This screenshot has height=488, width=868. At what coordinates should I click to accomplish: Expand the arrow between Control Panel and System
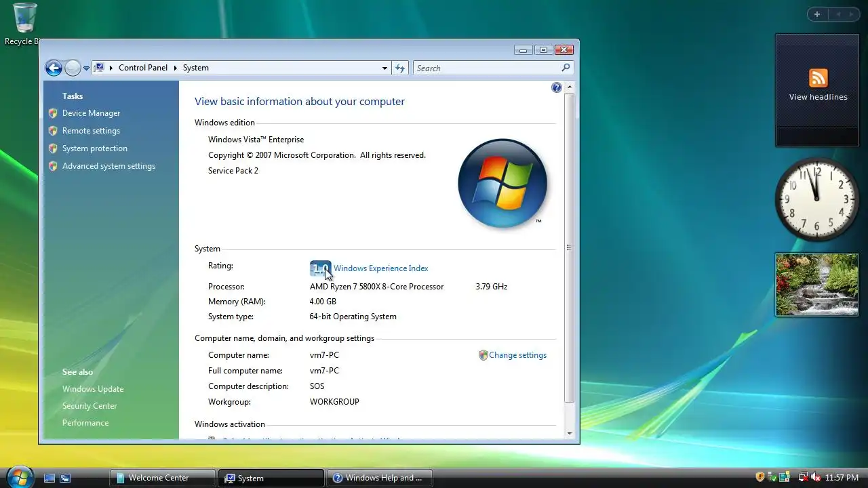point(175,68)
